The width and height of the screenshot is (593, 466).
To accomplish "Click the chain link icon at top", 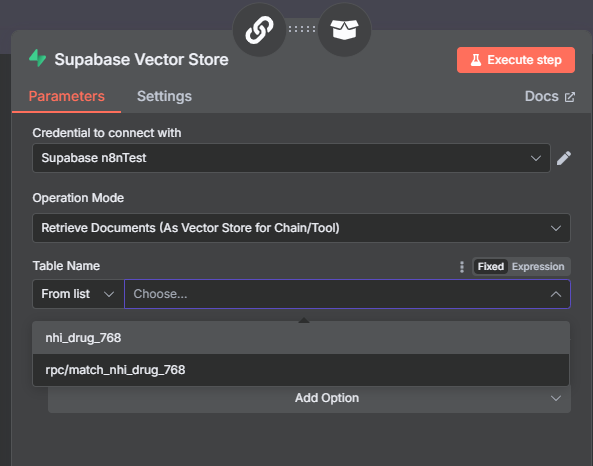I will (x=259, y=30).
